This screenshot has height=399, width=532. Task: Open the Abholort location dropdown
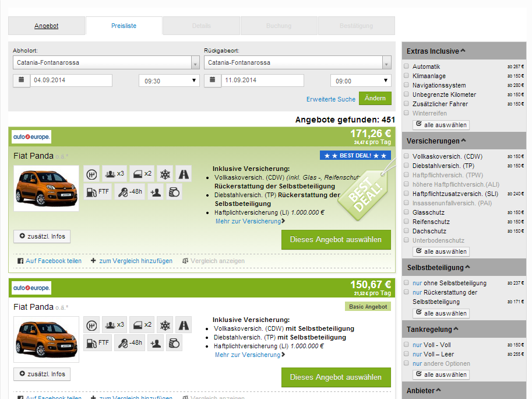[x=106, y=62]
